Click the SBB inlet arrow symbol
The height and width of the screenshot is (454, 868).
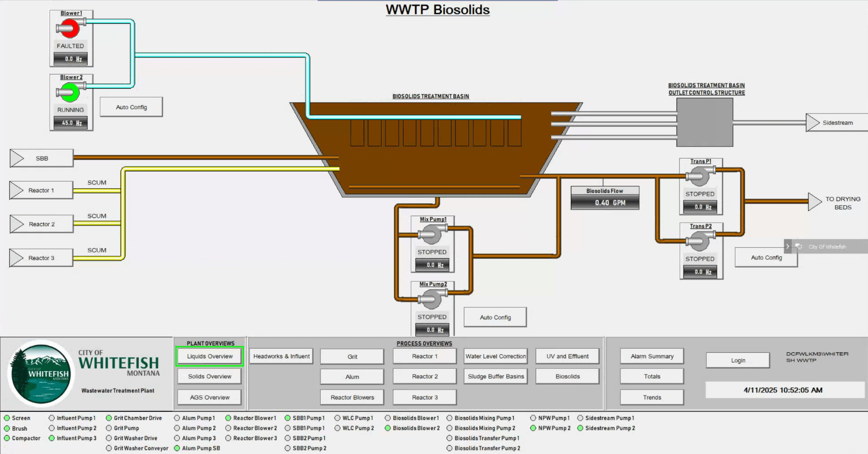click(41, 158)
